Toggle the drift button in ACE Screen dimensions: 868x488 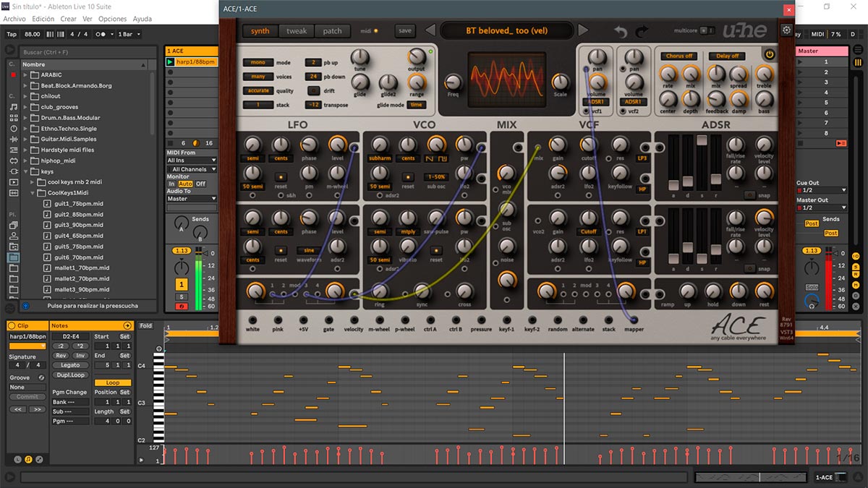[x=313, y=90]
